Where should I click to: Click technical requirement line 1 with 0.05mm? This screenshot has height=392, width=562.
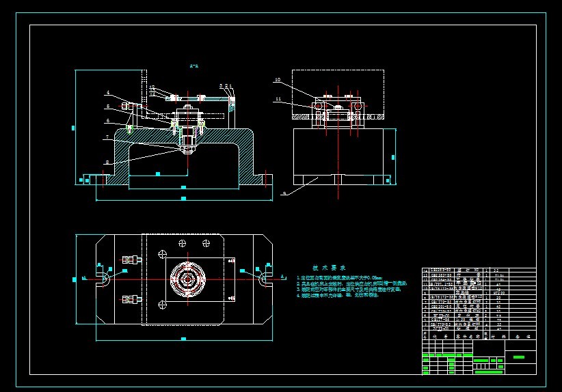pos(340,278)
